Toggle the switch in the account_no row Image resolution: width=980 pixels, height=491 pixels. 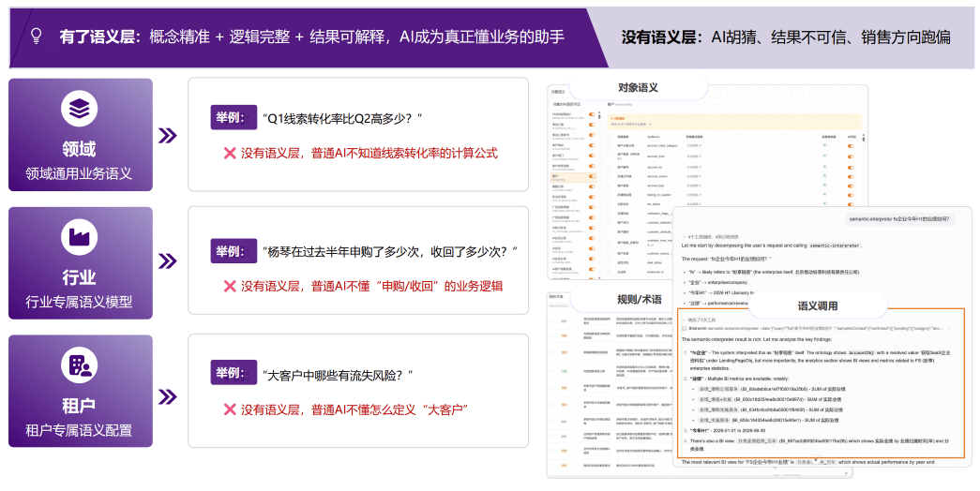click(x=851, y=168)
